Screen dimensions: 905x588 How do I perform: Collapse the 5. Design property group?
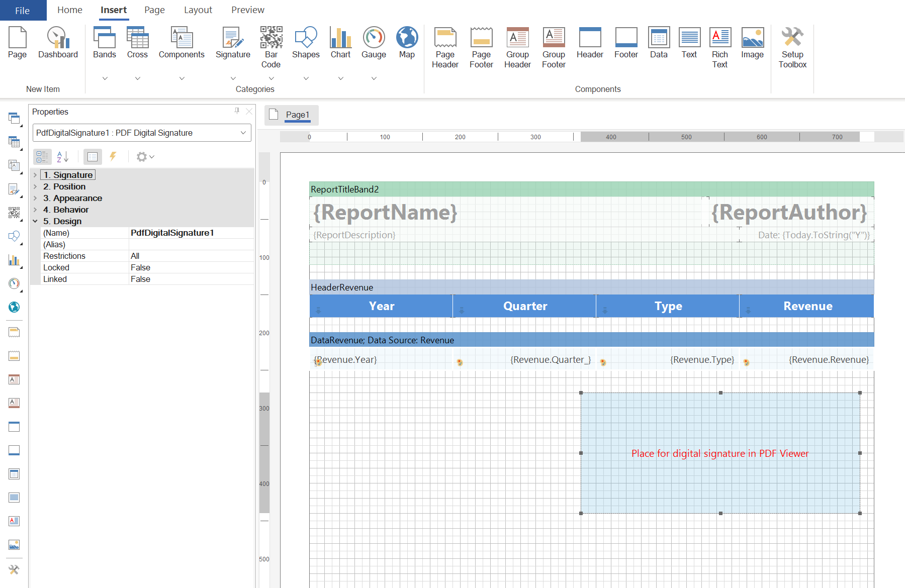35,221
